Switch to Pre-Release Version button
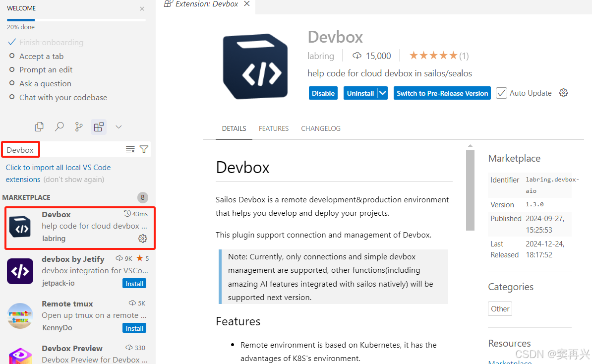Image resolution: width=592 pixels, height=364 pixels. (x=442, y=93)
